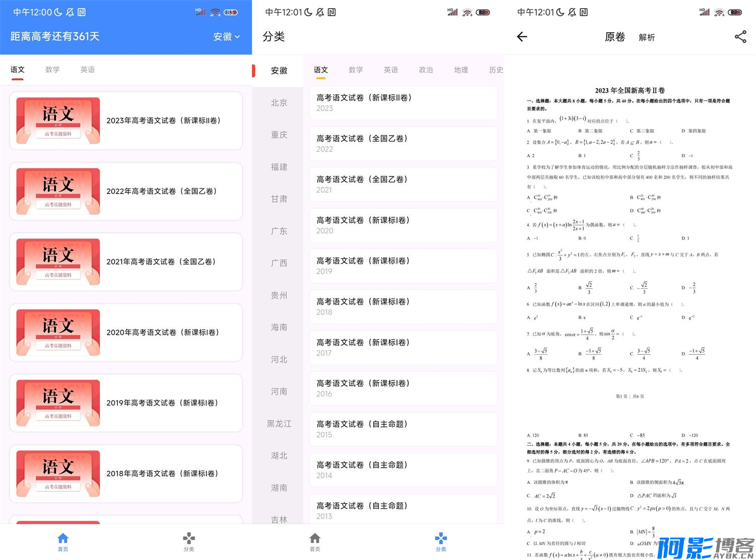Tap the 分类 page title
Screen dimensions: 756x560
[274, 36]
